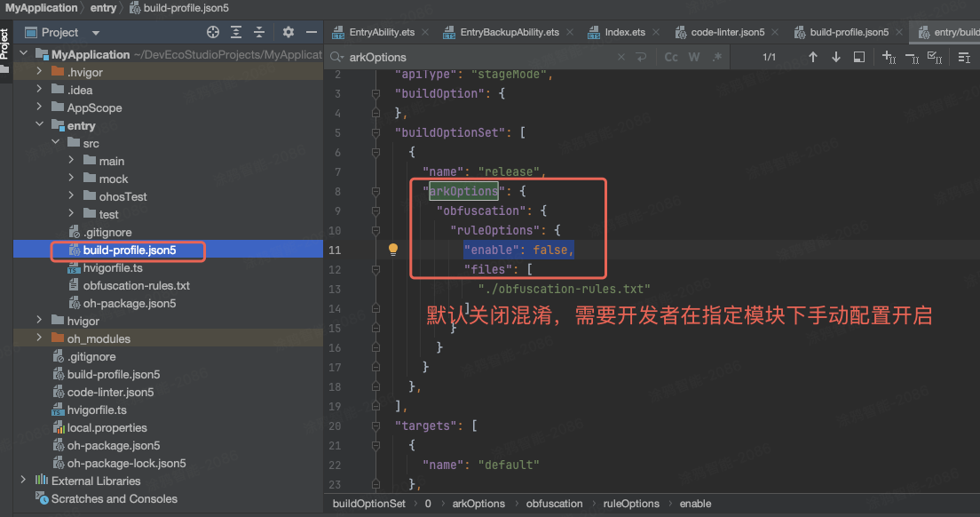This screenshot has height=517, width=980.
Task: Fold the buildOptionSet block at line 5
Action: pos(375,132)
